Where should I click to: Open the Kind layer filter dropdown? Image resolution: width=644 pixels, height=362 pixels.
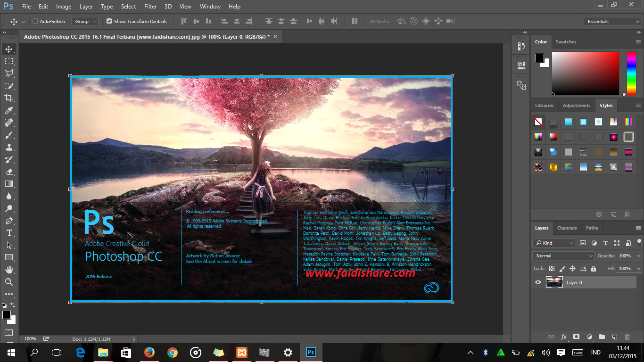(x=554, y=243)
